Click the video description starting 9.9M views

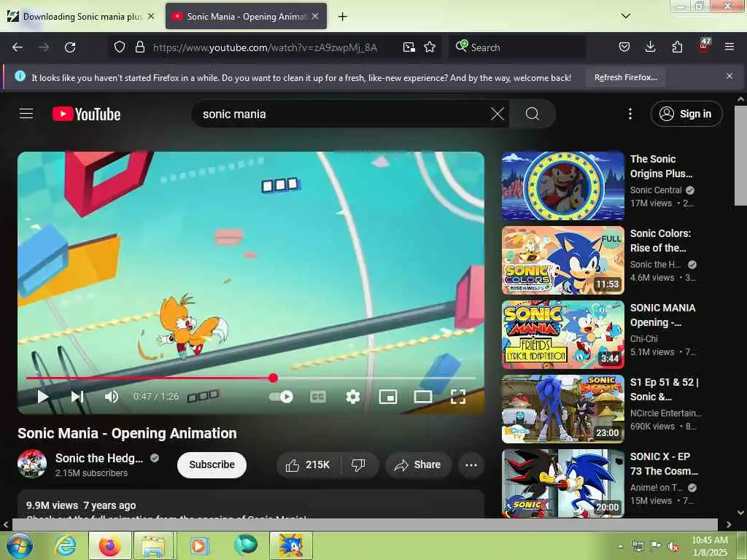(x=251, y=505)
